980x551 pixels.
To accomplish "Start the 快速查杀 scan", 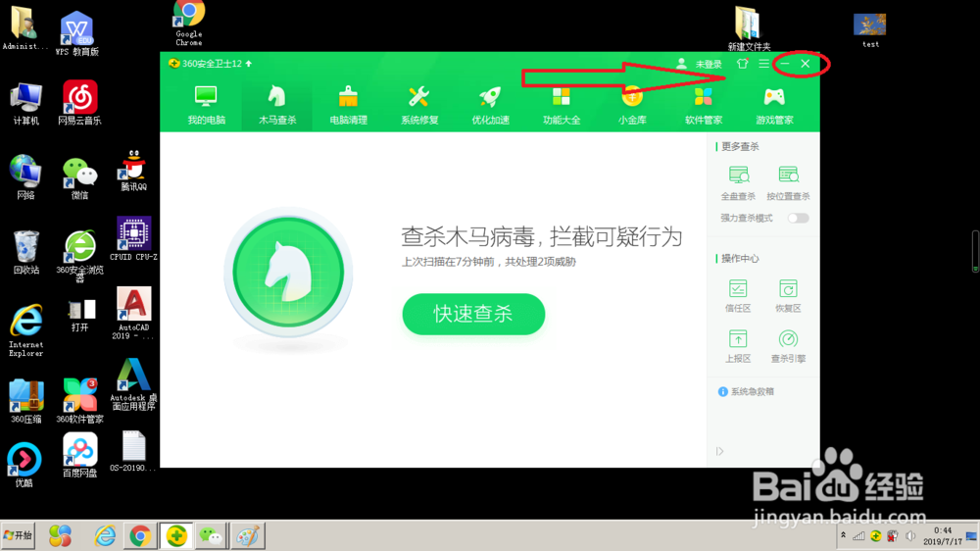I will coord(473,314).
